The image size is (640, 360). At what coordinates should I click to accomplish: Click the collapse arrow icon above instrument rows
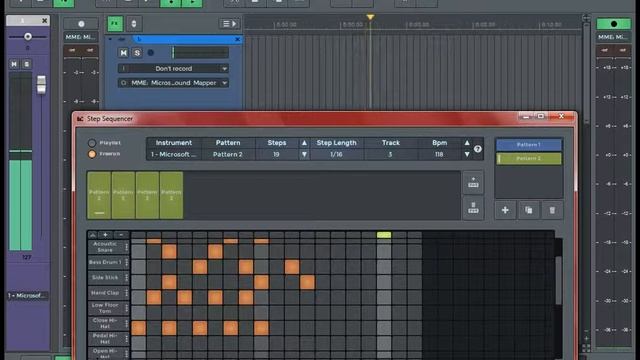click(93, 235)
